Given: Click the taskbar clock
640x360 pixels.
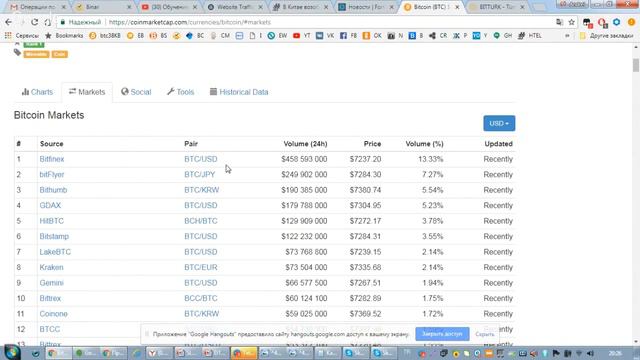Looking at the screenshot, I should [x=615, y=353].
